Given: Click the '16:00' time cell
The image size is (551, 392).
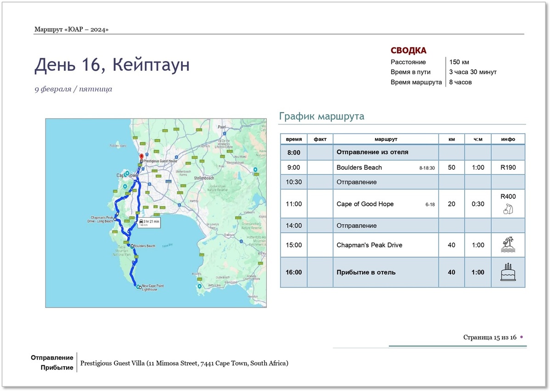Looking at the screenshot, I should pyautogui.click(x=294, y=272).
